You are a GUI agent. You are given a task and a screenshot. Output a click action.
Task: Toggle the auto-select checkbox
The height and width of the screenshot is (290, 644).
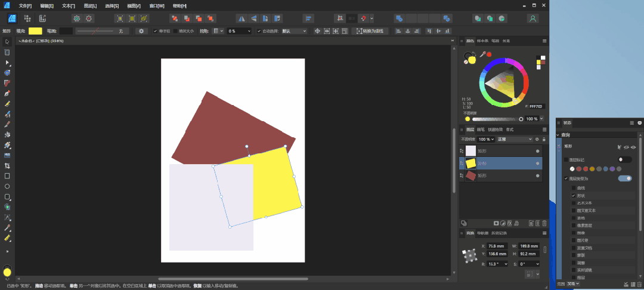(259, 31)
